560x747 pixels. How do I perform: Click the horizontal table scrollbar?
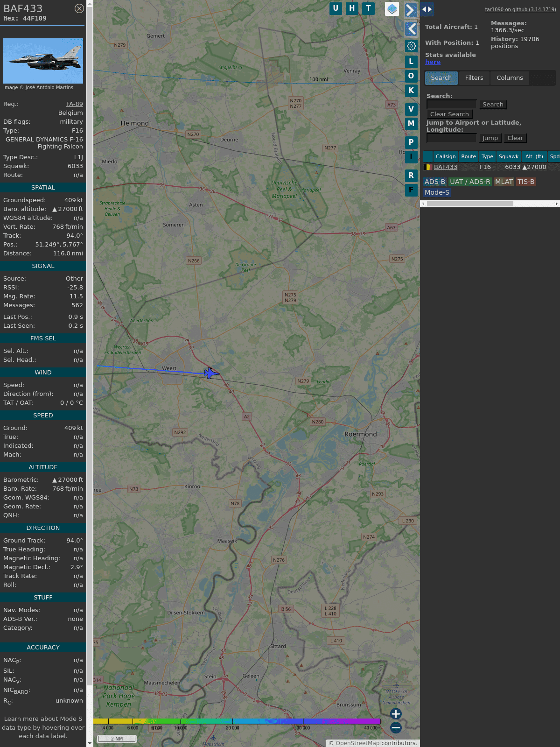[x=470, y=204]
